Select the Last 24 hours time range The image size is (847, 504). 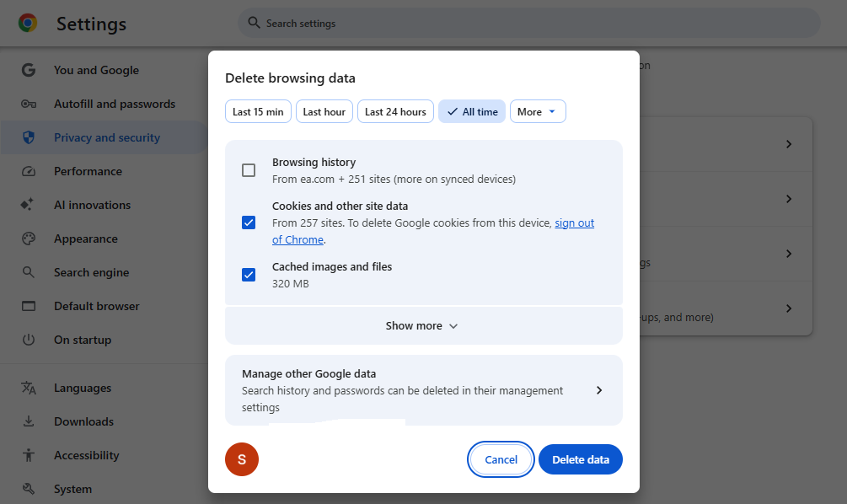395,112
